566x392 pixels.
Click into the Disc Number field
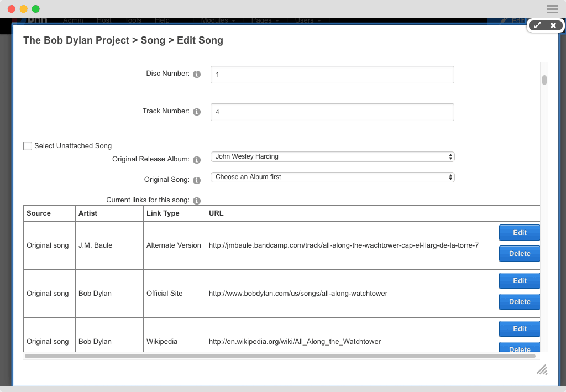point(332,75)
